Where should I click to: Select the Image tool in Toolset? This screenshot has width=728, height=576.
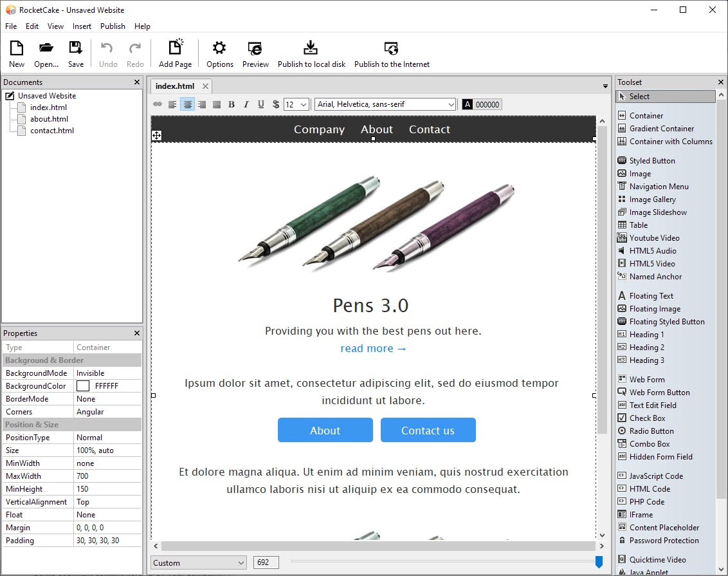pyautogui.click(x=640, y=174)
